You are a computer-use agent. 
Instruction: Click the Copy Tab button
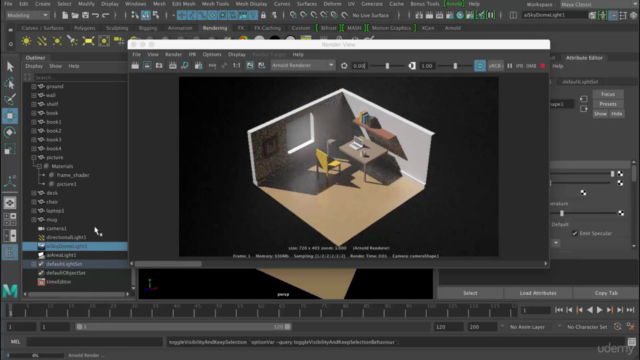(606, 293)
